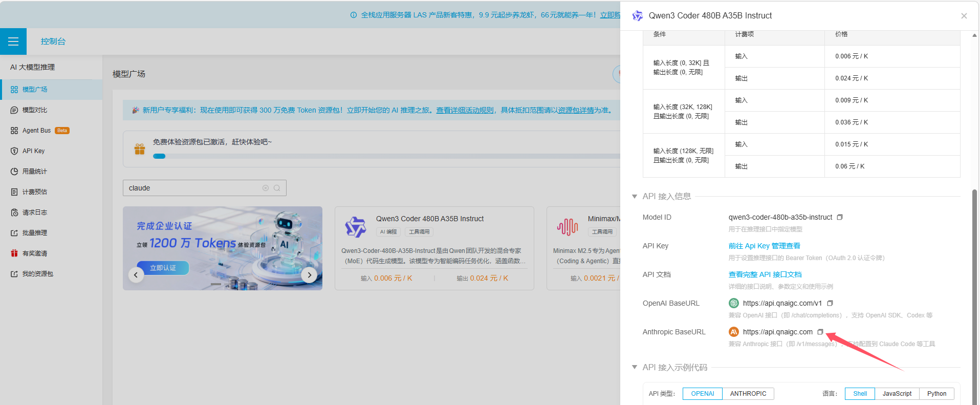Screen dimensions: 980x405
Task: Open 请求日志 in the sidebar
Action: pyautogui.click(x=51, y=212)
